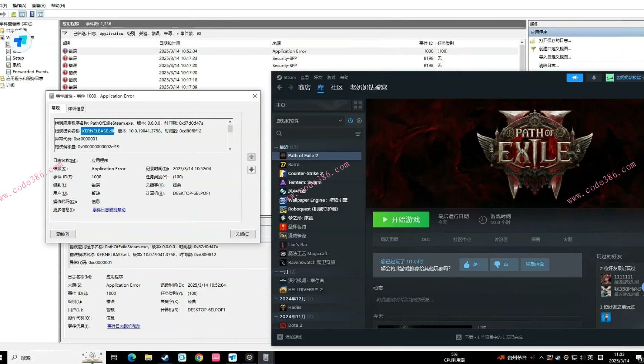Switch Steam library to grid view icon
This screenshot has height=364, width=644.
coord(358,105)
